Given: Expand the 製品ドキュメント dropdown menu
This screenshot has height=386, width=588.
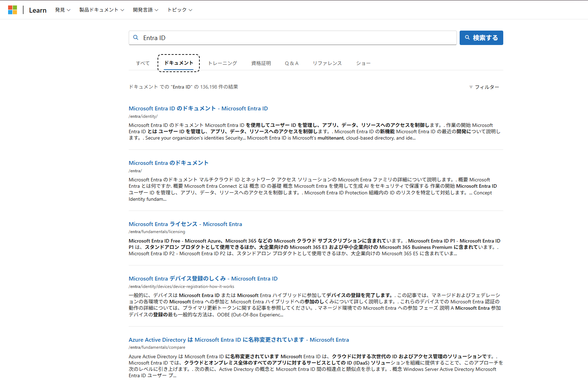Looking at the screenshot, I should pos(101,10).
